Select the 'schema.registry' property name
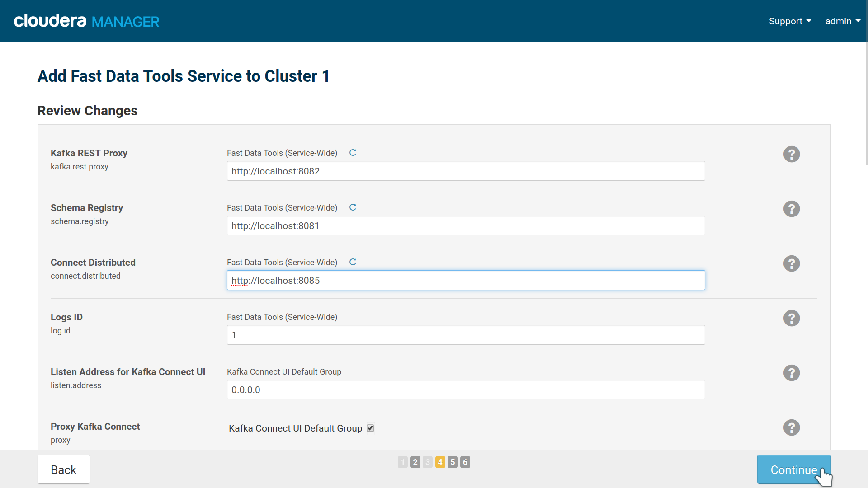 click(80, 221)
